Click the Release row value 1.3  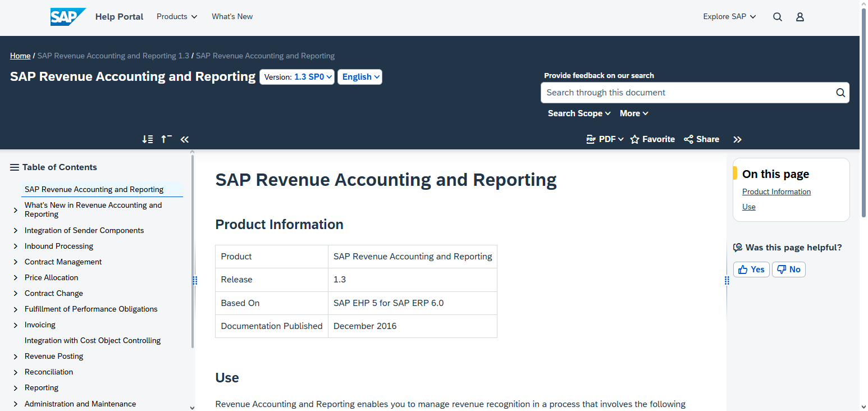[413, 280]
